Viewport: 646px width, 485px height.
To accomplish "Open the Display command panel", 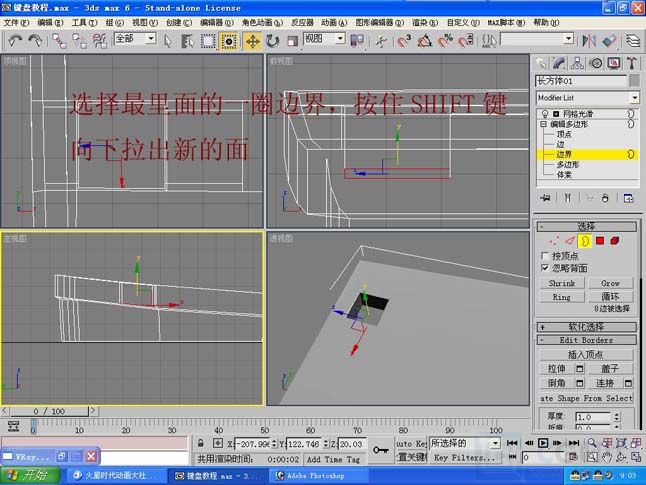I will tap(614, 63).
